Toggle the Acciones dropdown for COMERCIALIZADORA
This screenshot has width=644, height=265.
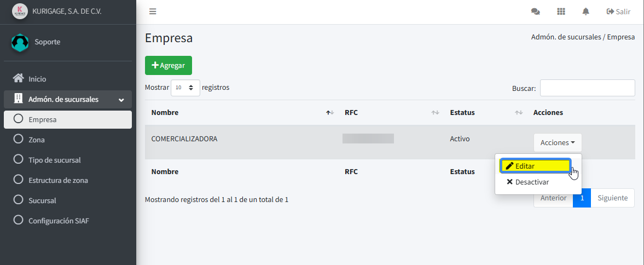[558, 143]
